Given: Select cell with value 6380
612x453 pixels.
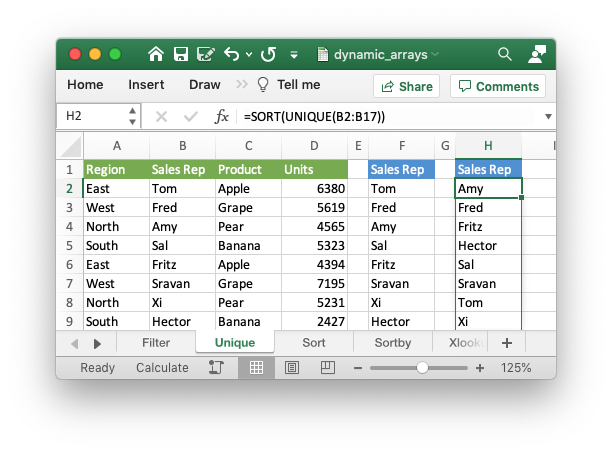Looking at the screenshot, I should point(314,188).
